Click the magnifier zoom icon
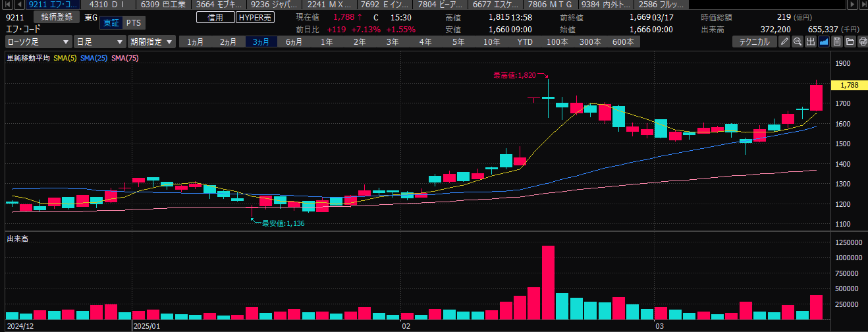The image size is (868, 332). [797, 42]
